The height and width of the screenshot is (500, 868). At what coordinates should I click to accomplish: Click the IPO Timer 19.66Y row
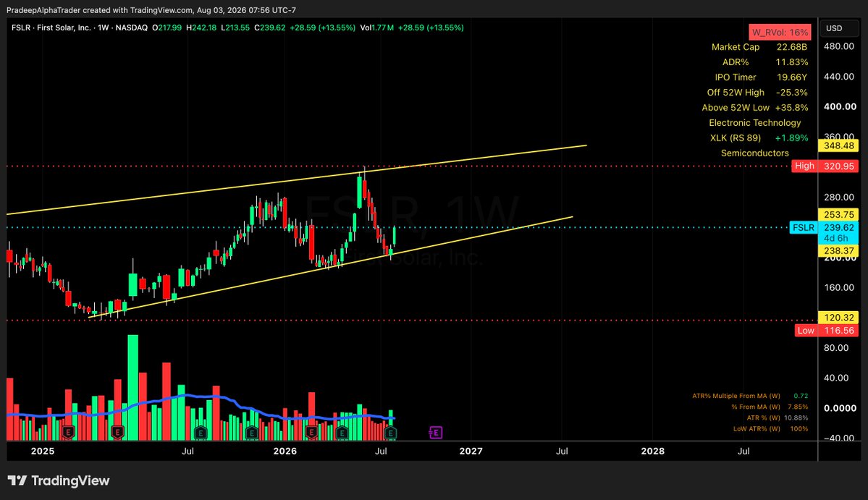pyautogui.click(x=761, y=77)
